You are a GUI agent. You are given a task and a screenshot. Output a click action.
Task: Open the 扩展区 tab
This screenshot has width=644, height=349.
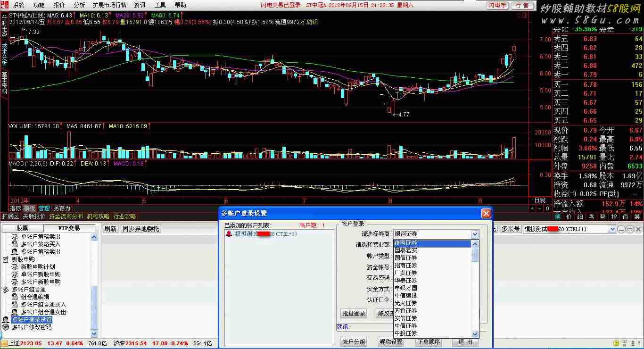(10, 216)
